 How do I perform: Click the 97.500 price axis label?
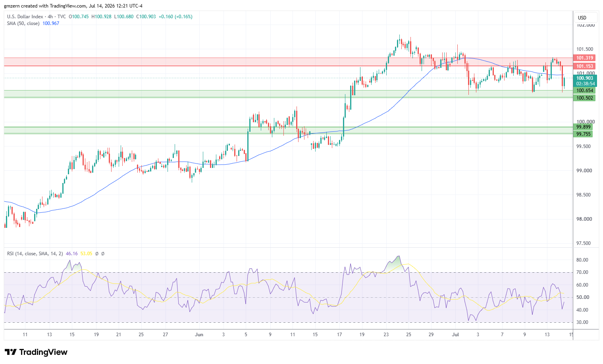[x=584, y=243]
